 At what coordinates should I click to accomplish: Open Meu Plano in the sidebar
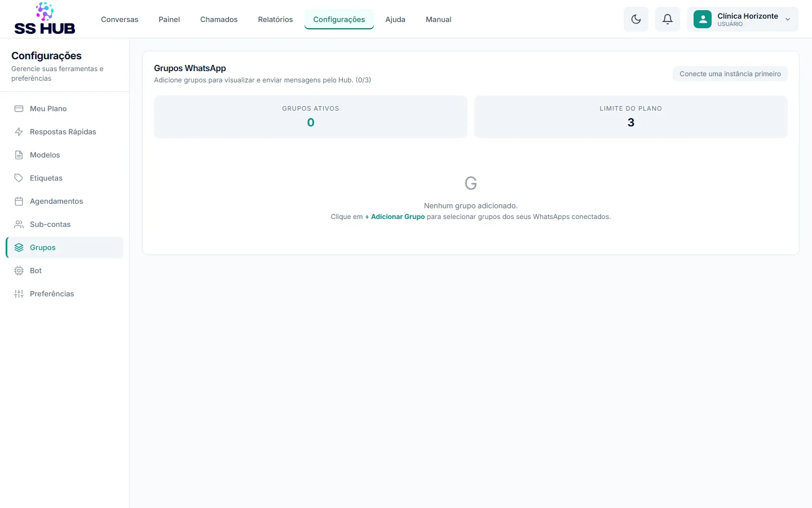(x=65, y=108)
